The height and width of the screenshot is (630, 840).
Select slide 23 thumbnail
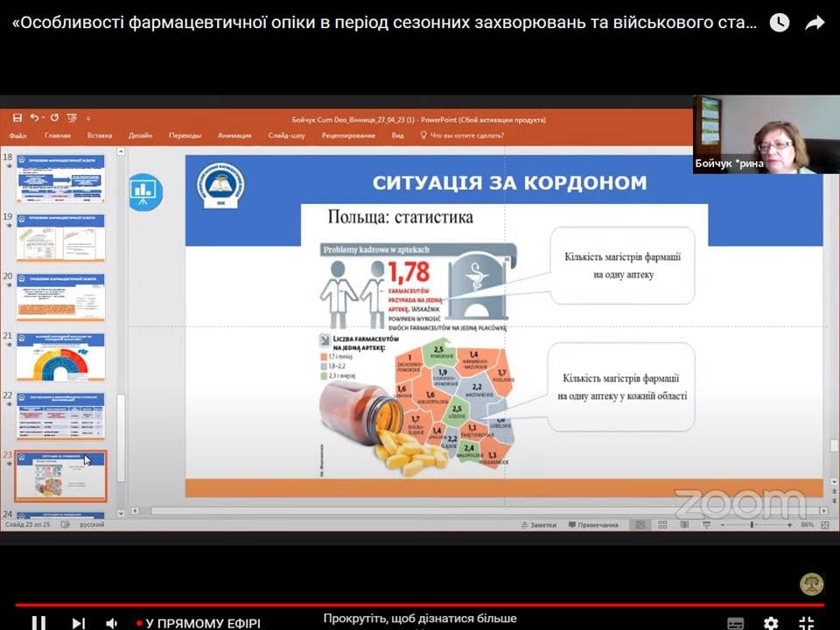60,476
